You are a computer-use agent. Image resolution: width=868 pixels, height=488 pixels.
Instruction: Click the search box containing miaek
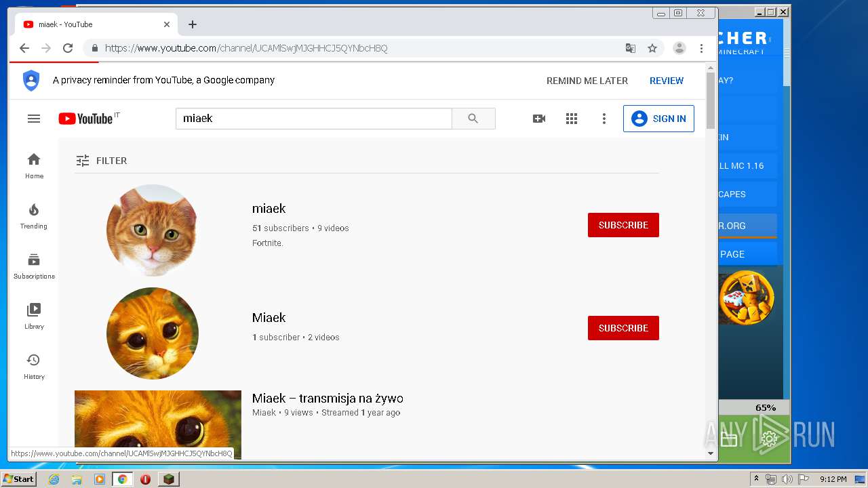pos(314,119)
